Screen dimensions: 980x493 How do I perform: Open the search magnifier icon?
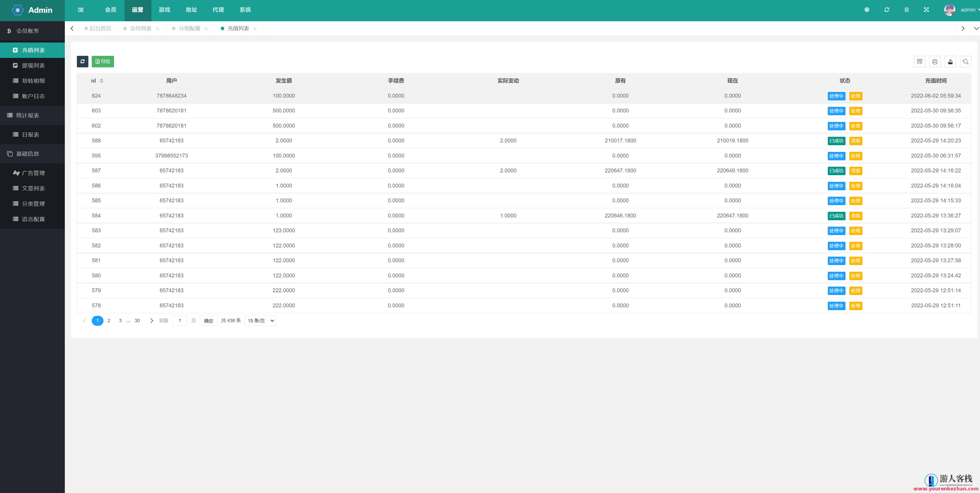tap(966, 62)
